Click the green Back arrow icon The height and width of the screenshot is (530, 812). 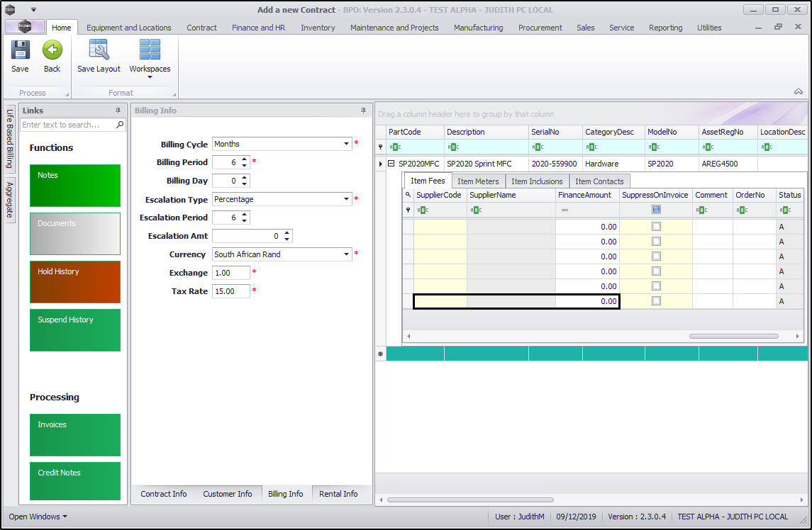point(52,51)
